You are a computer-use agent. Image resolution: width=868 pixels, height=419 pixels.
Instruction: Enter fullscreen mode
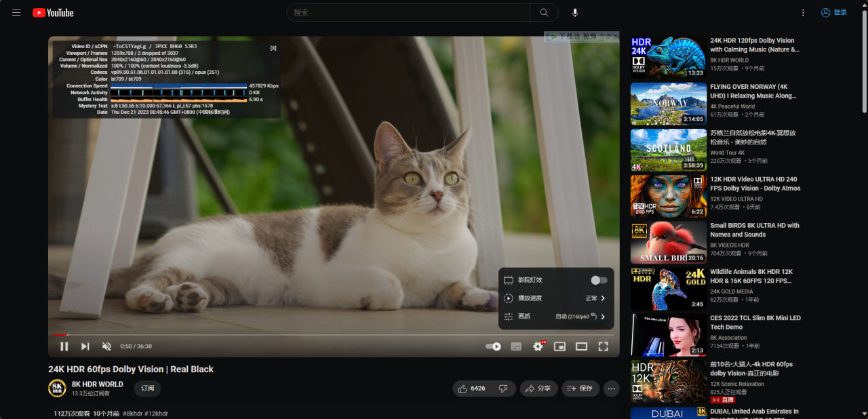pos(603,346)
